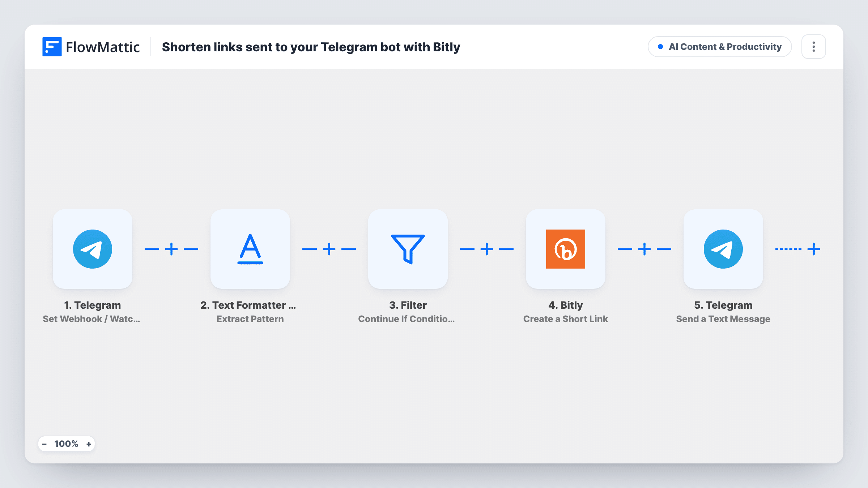Add step between Telegram and Text Formatter
Viewport: 868px width, 488px height.
click(171, 249)
